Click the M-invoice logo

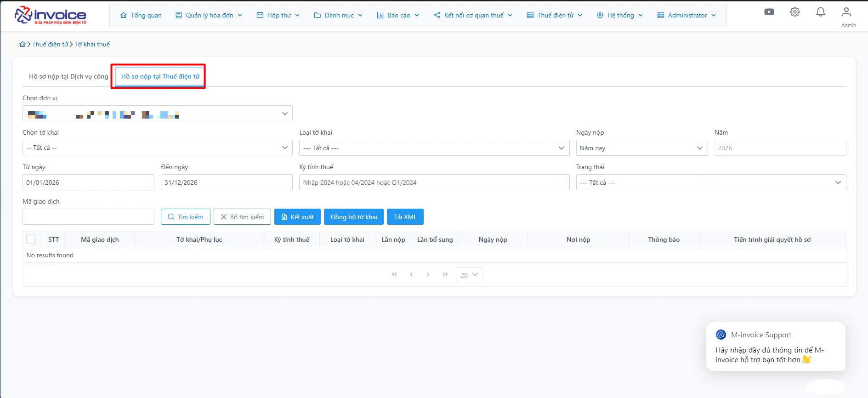pyautogui.click(x=51, y=15)
